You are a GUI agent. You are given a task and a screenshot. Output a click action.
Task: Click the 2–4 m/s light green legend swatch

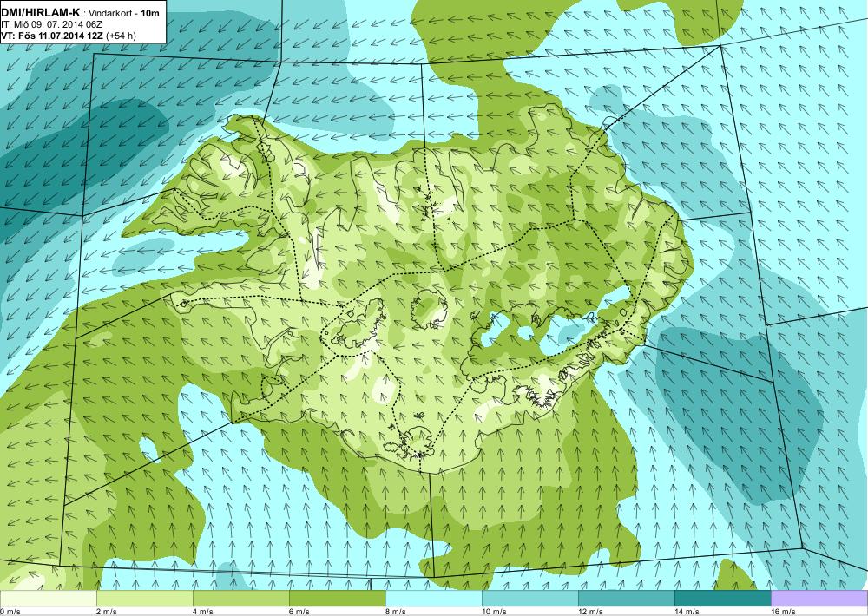point(144,599)
